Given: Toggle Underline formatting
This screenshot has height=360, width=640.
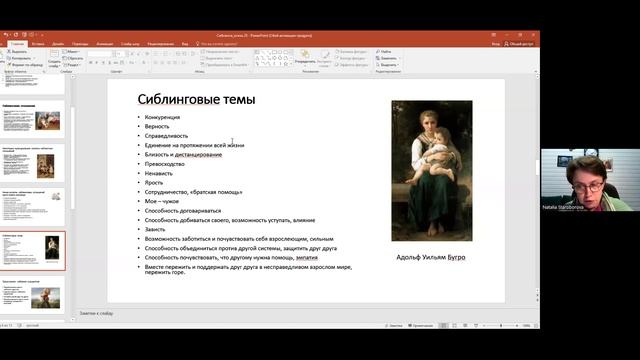Looking at the screenshot, I should tap(103, 62).
